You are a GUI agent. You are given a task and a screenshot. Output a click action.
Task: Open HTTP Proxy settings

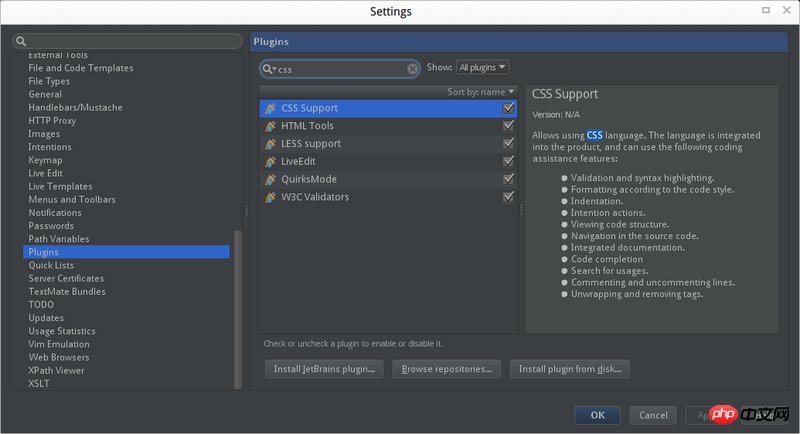tap(52, 121)
